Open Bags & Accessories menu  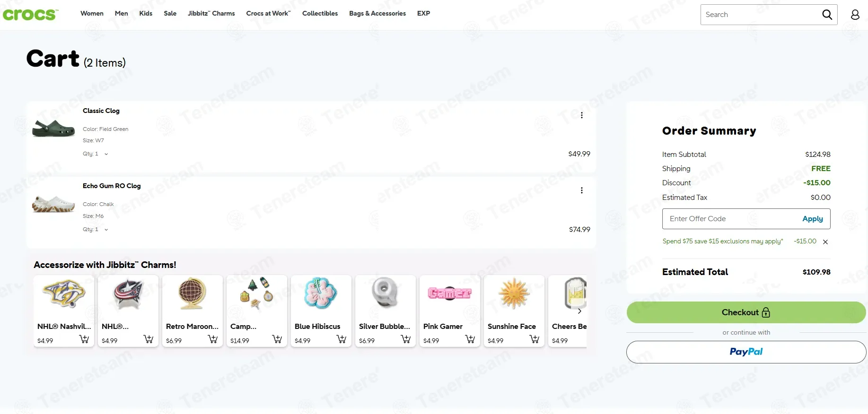tap(377, 13)
